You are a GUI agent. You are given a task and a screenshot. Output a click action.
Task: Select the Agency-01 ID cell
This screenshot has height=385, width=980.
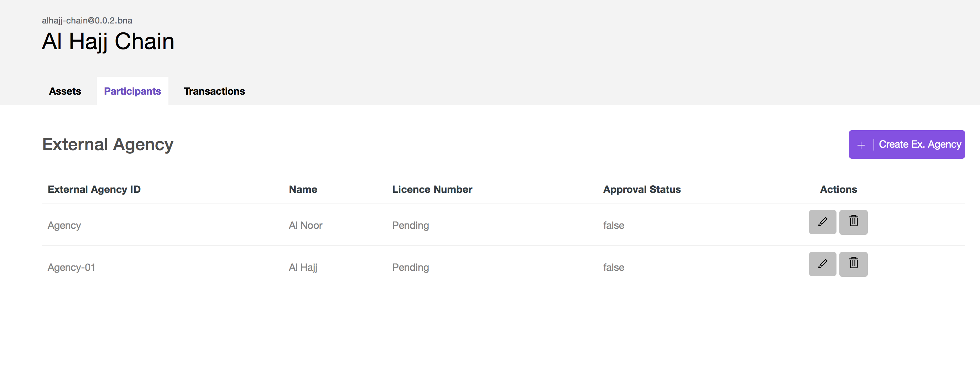71,267
